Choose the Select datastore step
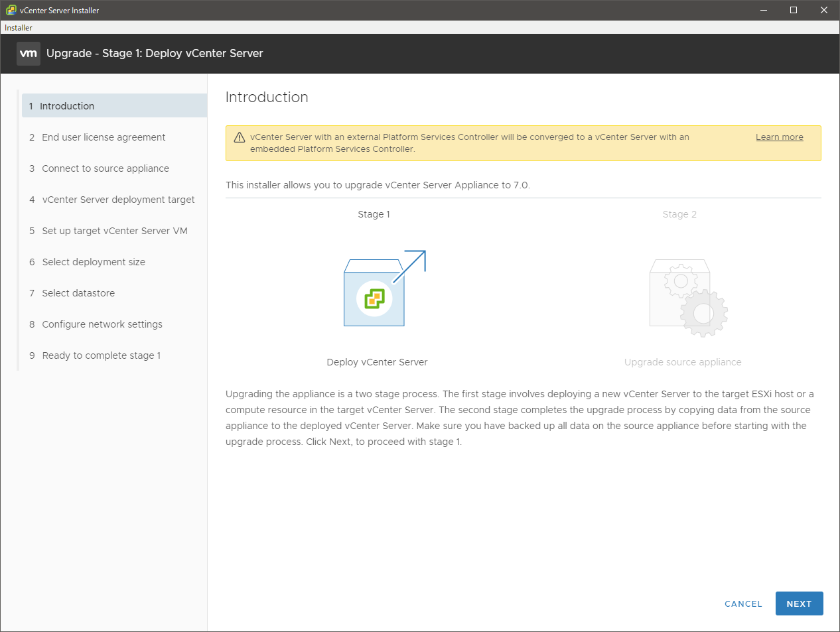 click(78, 293)
